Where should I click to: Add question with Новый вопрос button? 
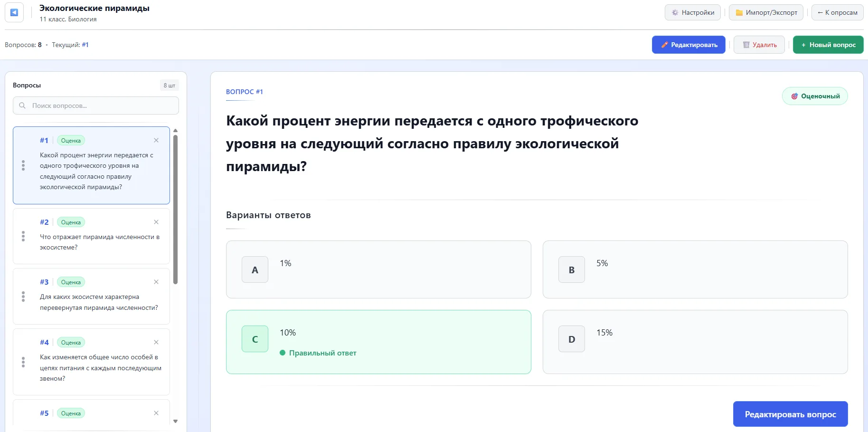tap(828, 45)
